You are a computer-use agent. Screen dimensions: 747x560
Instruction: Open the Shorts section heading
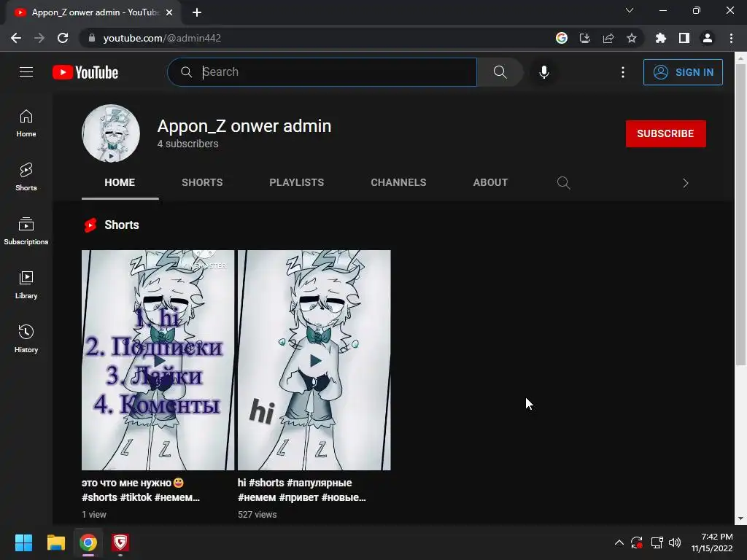122,225
